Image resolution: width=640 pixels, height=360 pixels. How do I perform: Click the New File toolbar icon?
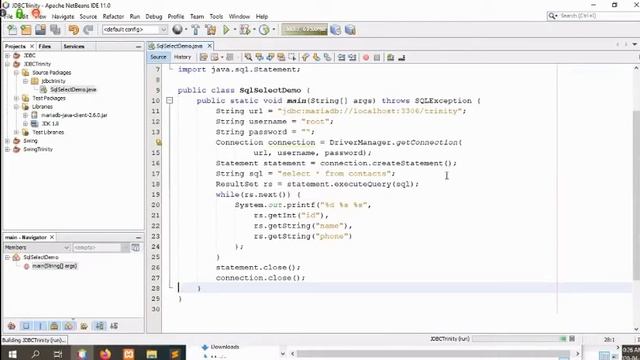pos(12,30)
